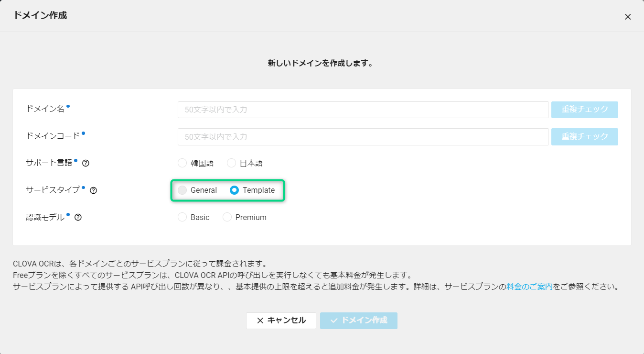Image resolution: width=644 pixels, height=354 pixels.
Task: Choose the Template service type
Action: [235, 190]
